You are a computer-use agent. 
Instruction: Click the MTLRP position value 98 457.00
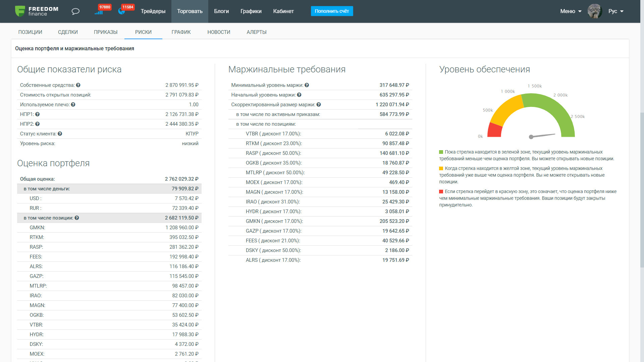tap(185, 286)
